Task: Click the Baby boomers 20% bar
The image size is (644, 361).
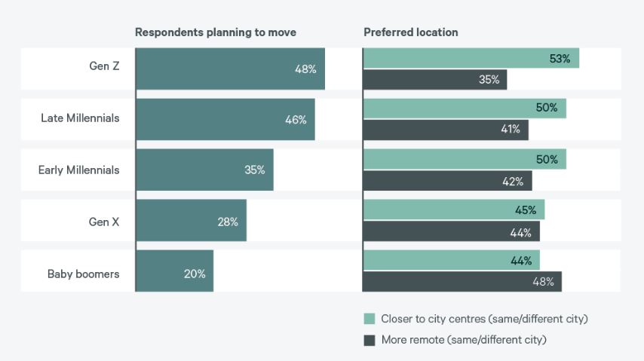Action: tap(174, 271)
